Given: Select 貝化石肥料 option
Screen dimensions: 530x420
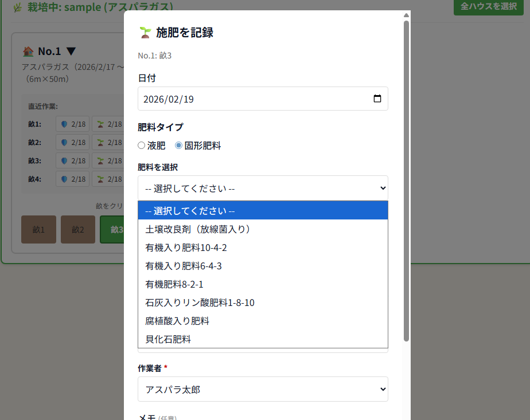Looking at the screenshot, I should coord(168,339).
